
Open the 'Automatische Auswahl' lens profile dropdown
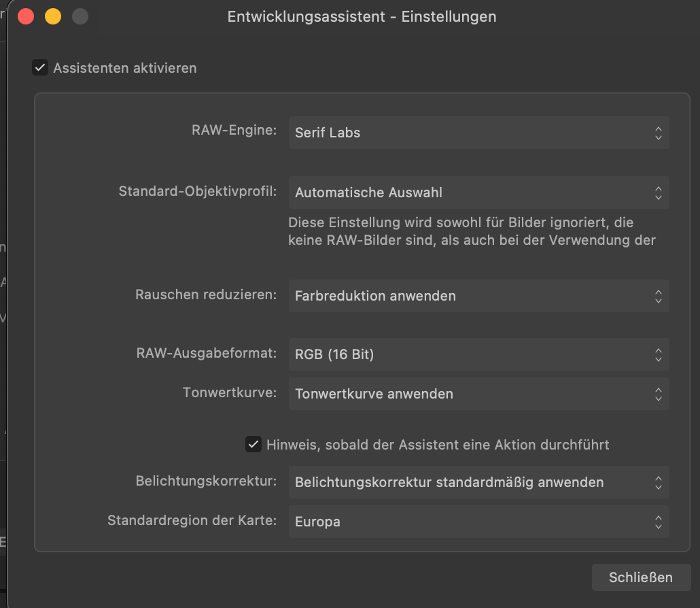pyautogui.click(x=478, y=192)
